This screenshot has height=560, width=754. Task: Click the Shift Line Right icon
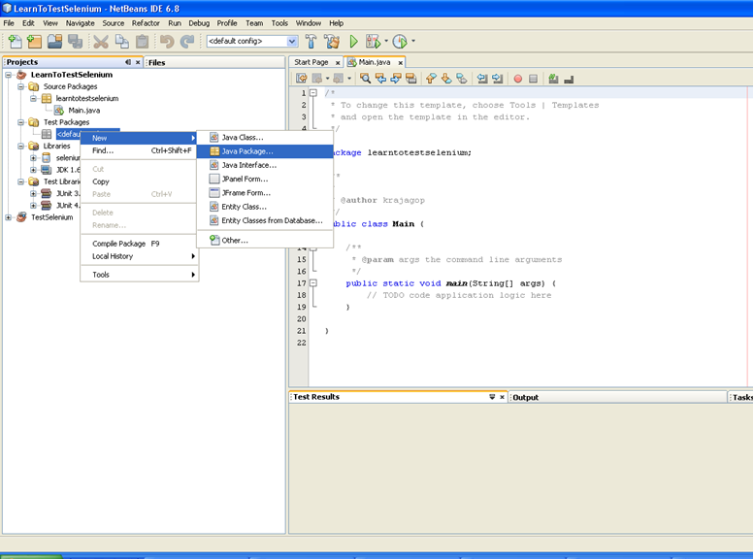click(497, 79)
